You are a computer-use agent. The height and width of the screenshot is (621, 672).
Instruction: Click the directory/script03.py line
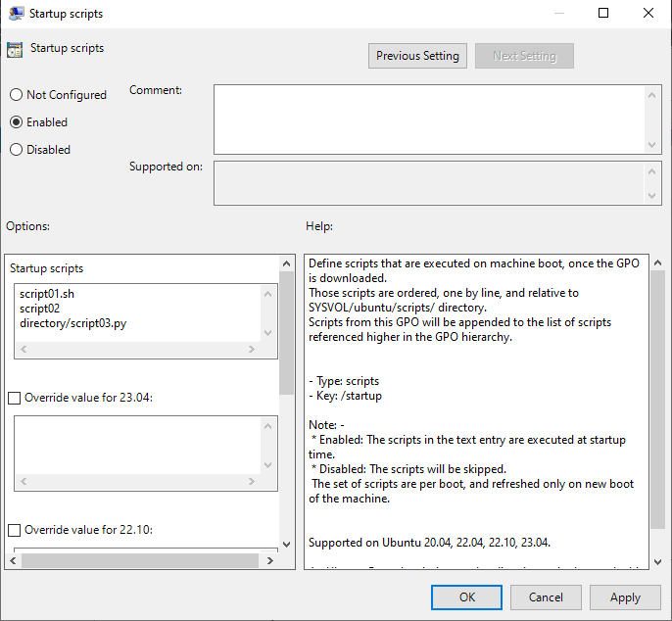72,323
